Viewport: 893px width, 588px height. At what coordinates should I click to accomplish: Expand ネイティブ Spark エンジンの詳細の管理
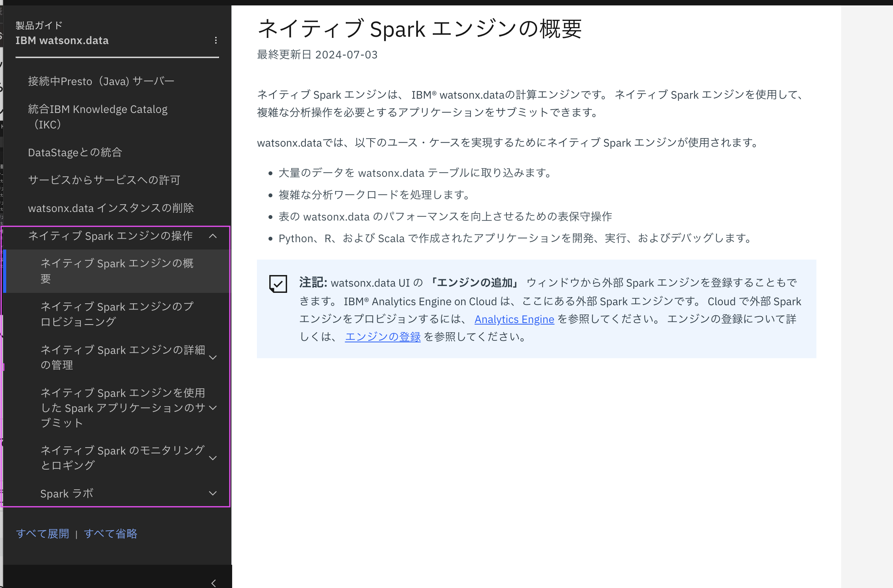(x=213, y=357)
